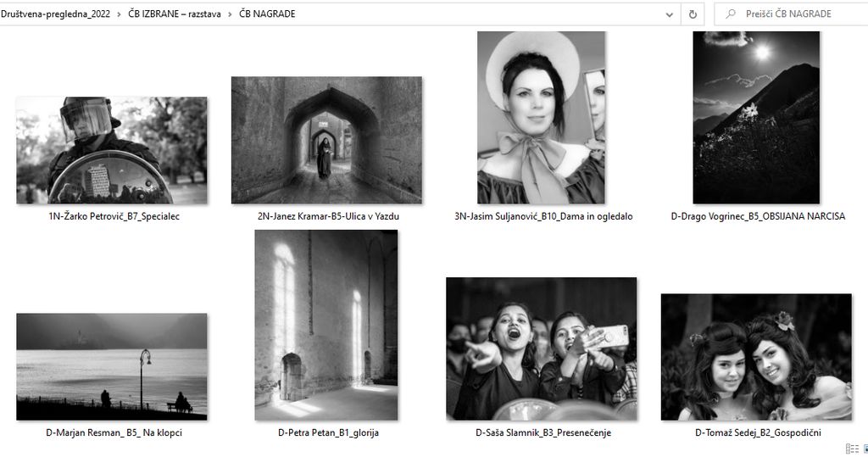Select the Na klopci lakeside thumbnail
The image size is (868, 457).
tap(111, 366)
